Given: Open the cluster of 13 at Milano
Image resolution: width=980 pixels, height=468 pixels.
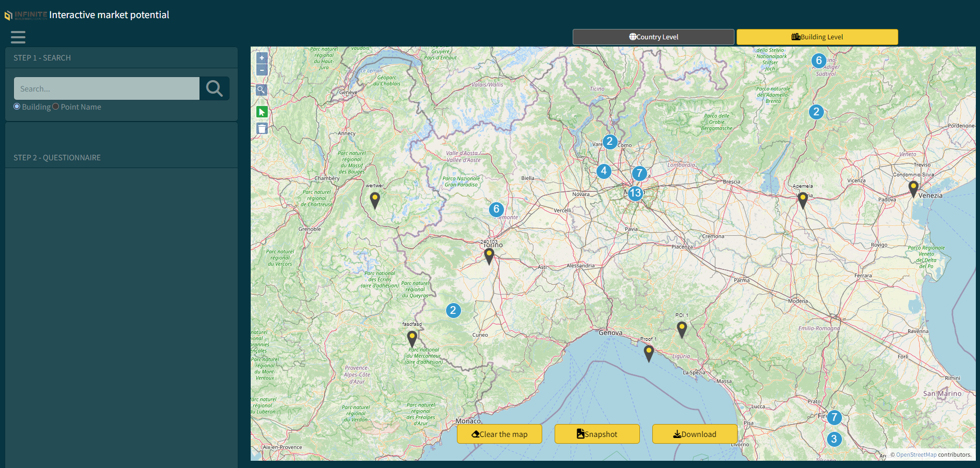Looking at the screenshot, I should [635, 193].
